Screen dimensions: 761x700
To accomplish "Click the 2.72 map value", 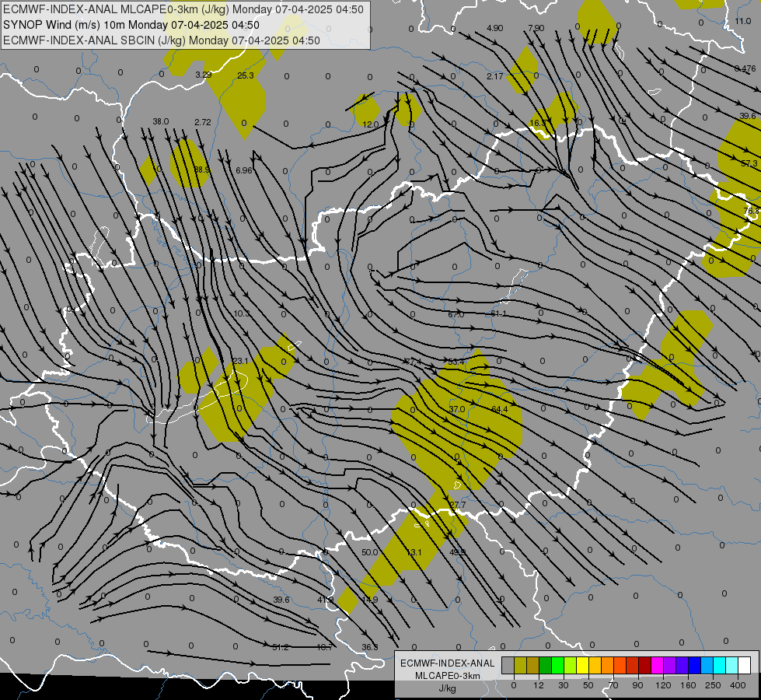I will tap(203, 122).
